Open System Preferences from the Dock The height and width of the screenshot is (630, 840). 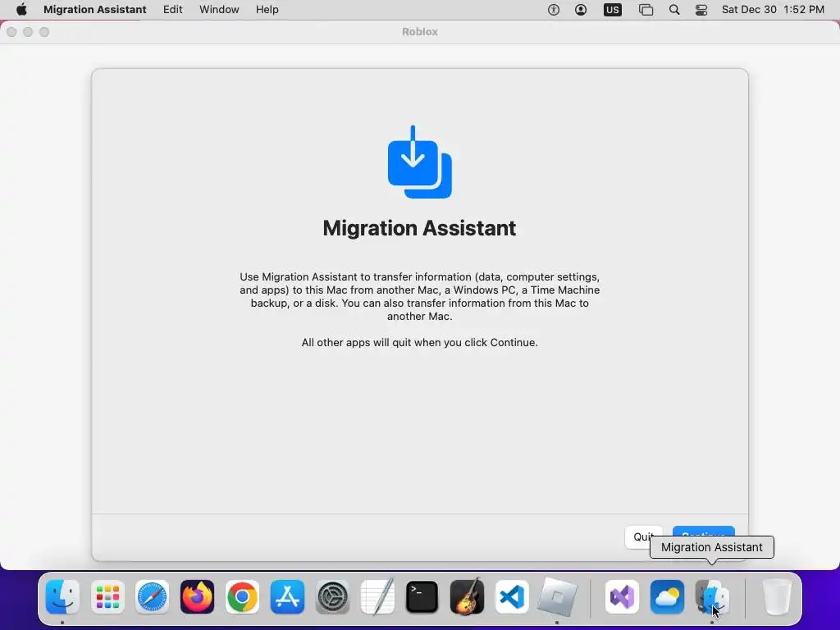coord(332,597)
